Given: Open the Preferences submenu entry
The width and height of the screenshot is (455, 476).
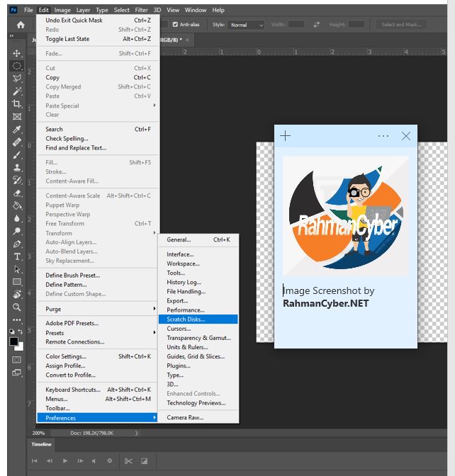Looking at the screenshot, I should 97,418.
